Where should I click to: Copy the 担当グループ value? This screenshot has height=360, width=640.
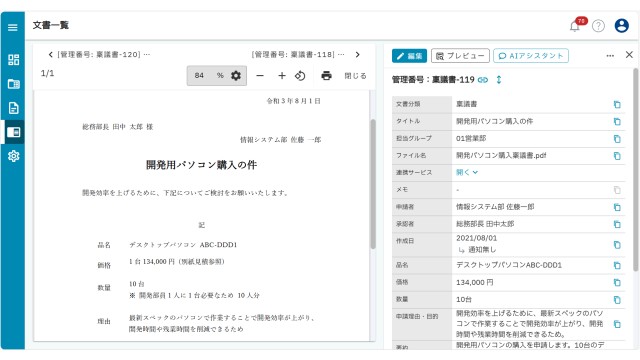click(617, 139)
